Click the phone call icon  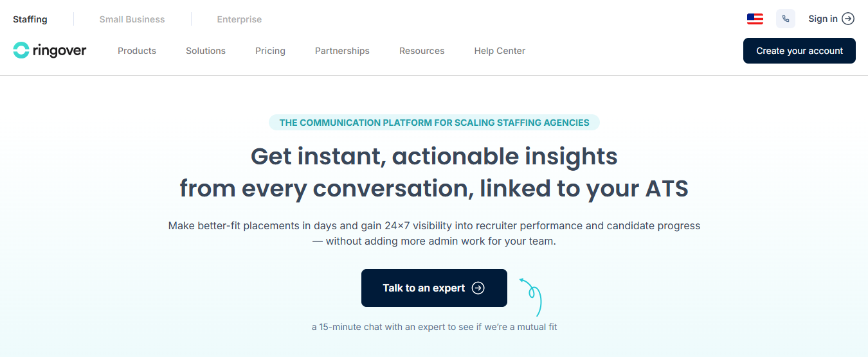pyautogui.click(x=786, y=19)
